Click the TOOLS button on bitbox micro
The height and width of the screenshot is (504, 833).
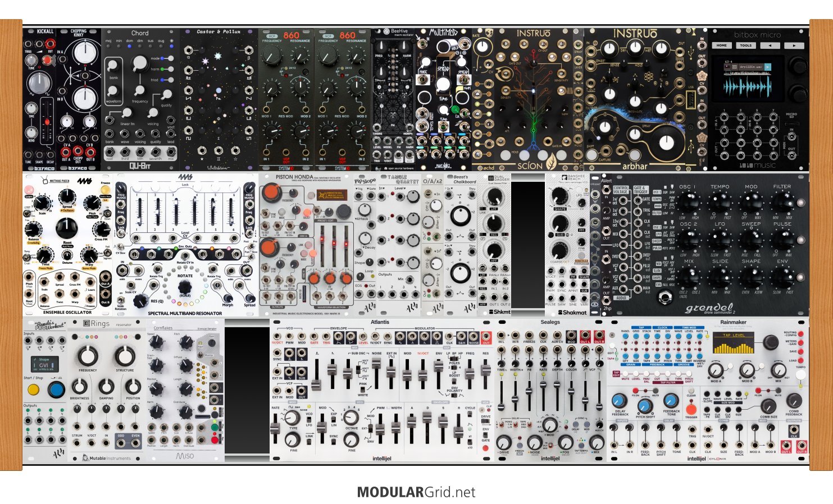pos(745,45)
